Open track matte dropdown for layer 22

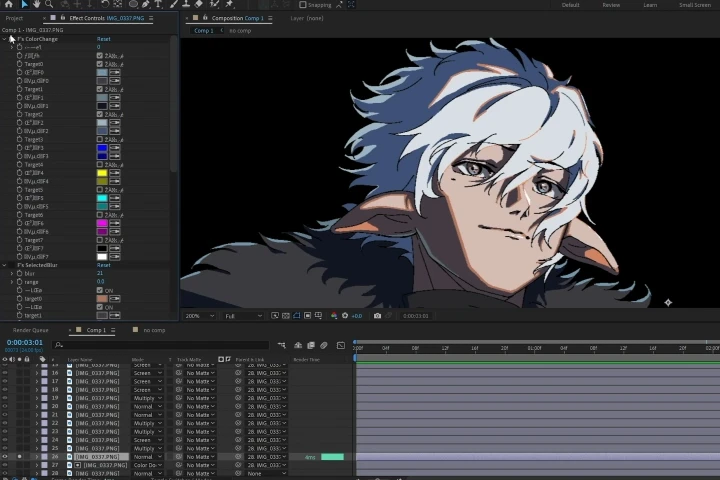(200, 424)
